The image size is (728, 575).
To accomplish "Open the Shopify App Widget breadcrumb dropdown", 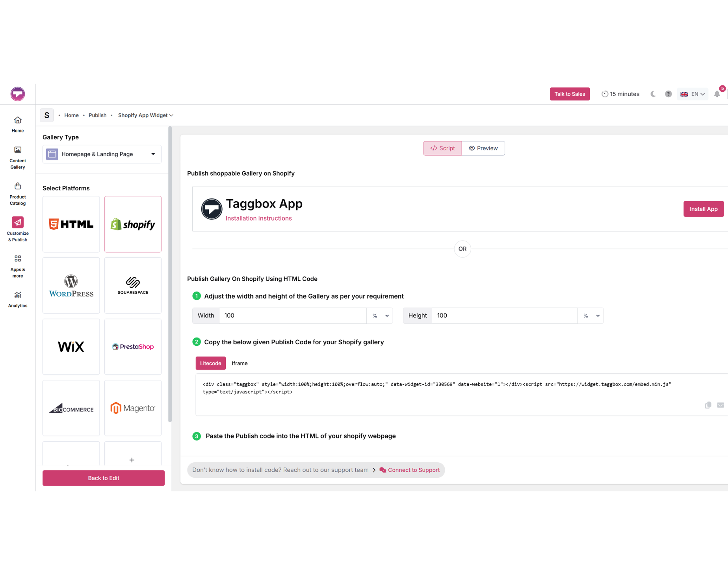I will pos(146,115).
